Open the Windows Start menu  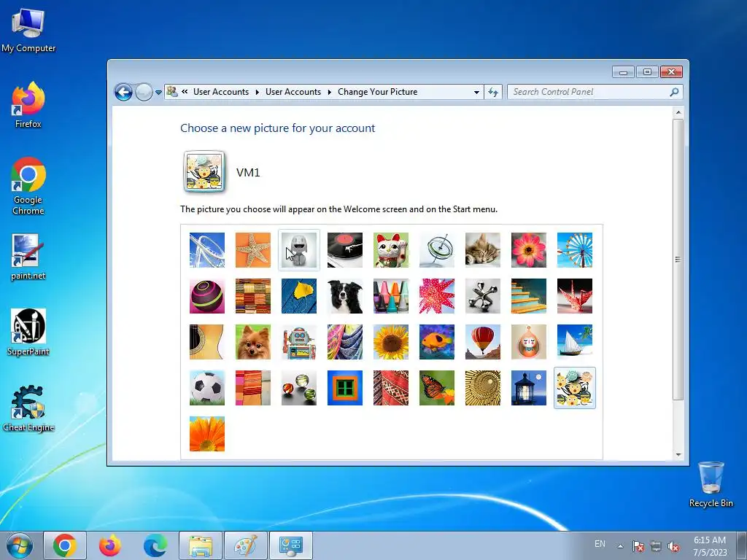20,545
